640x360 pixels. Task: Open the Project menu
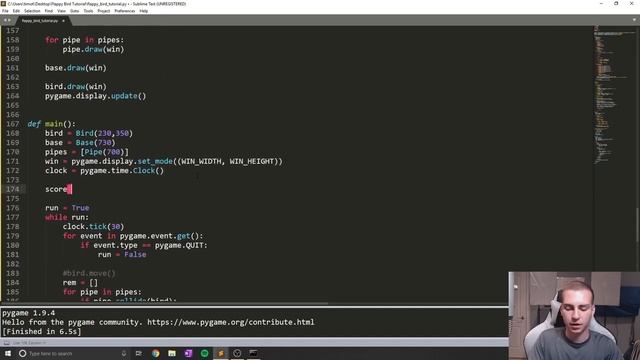tap(104, 11)
